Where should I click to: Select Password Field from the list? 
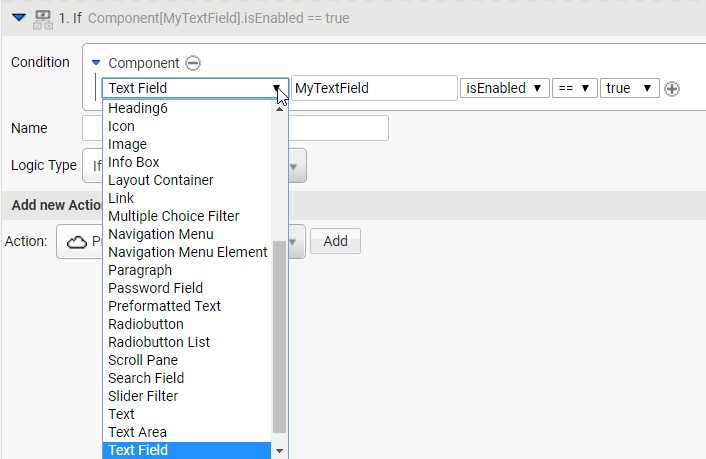tap(155, 288)
